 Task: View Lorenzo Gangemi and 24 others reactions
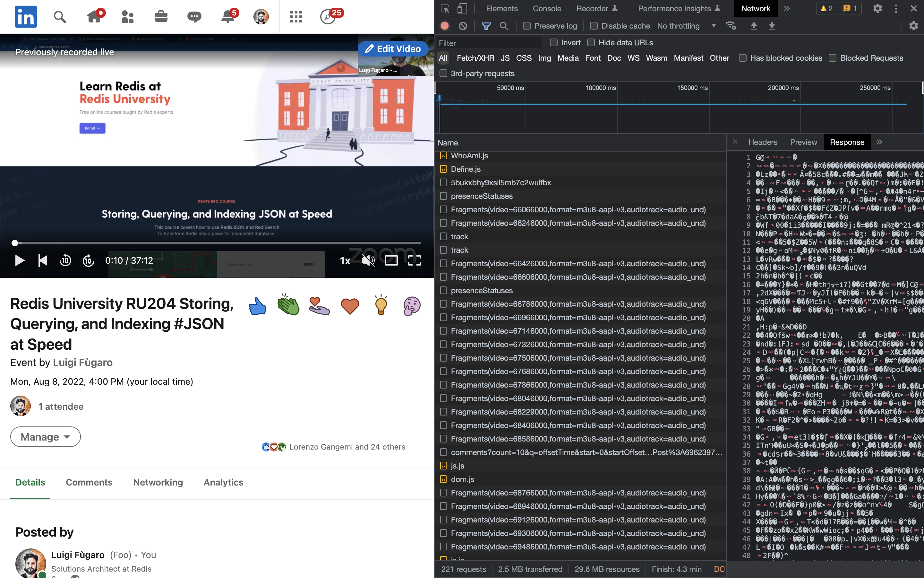347,447
